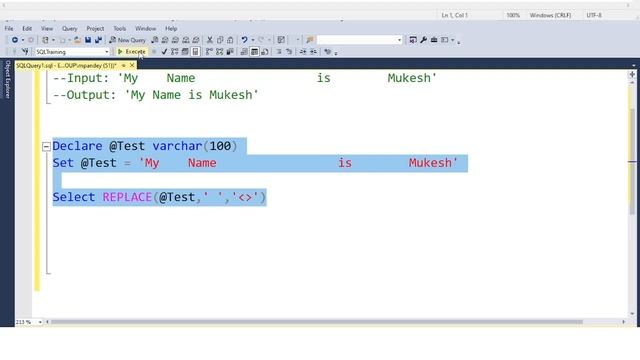Open the File menu

9,29
